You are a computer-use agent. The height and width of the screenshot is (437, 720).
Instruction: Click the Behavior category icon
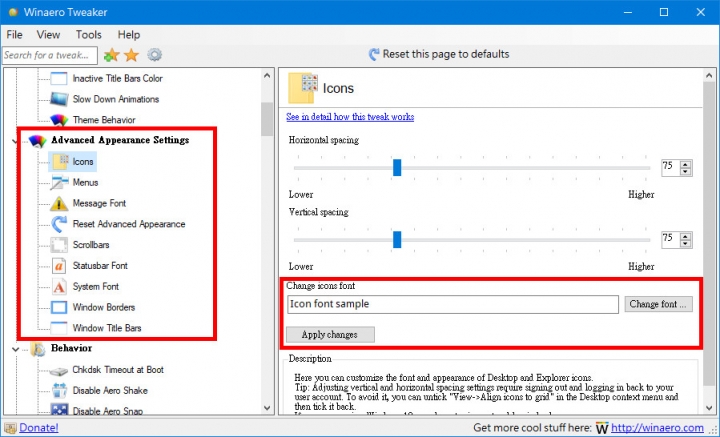39,349
